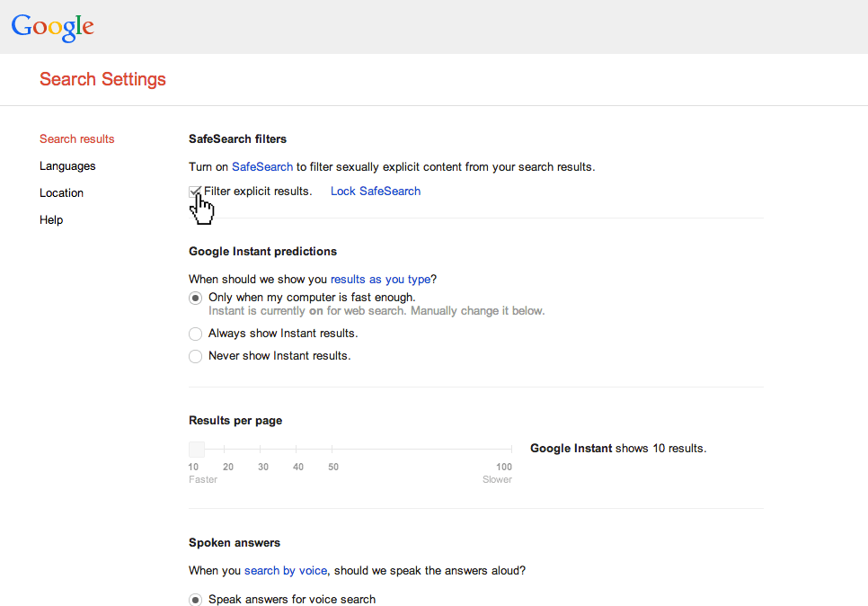Set results per page slider to 20
The image size is (868, 606).
point(225,449)
